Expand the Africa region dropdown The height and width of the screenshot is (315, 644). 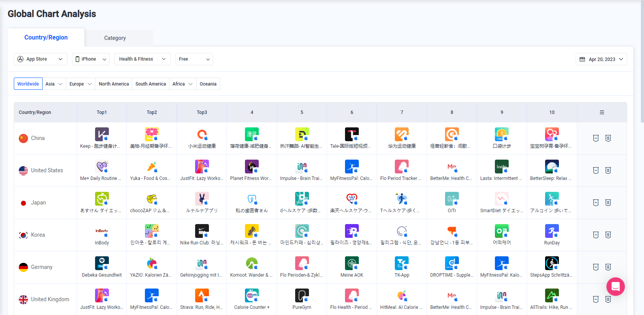[x=182, y=84]
